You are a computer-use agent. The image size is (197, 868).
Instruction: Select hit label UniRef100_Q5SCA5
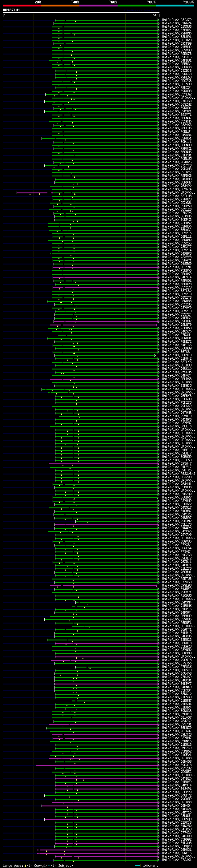(176, 372)
